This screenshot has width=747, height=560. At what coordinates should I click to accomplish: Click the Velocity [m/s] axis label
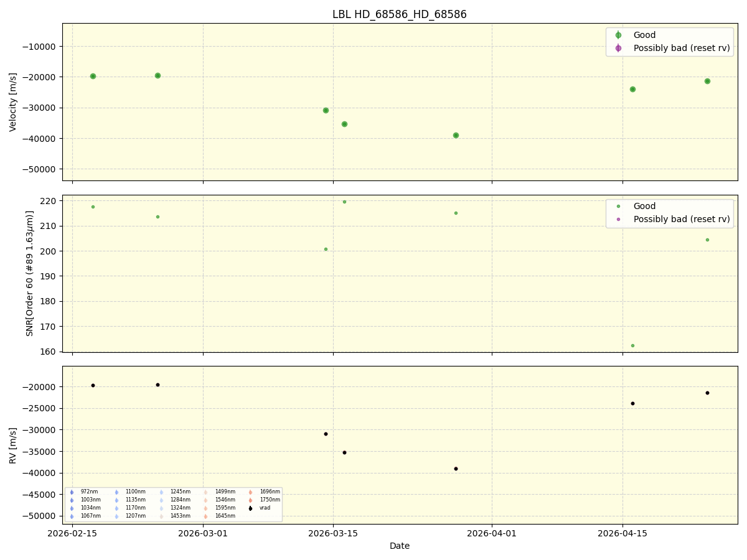pyautogui.click(x=13, y=102)
